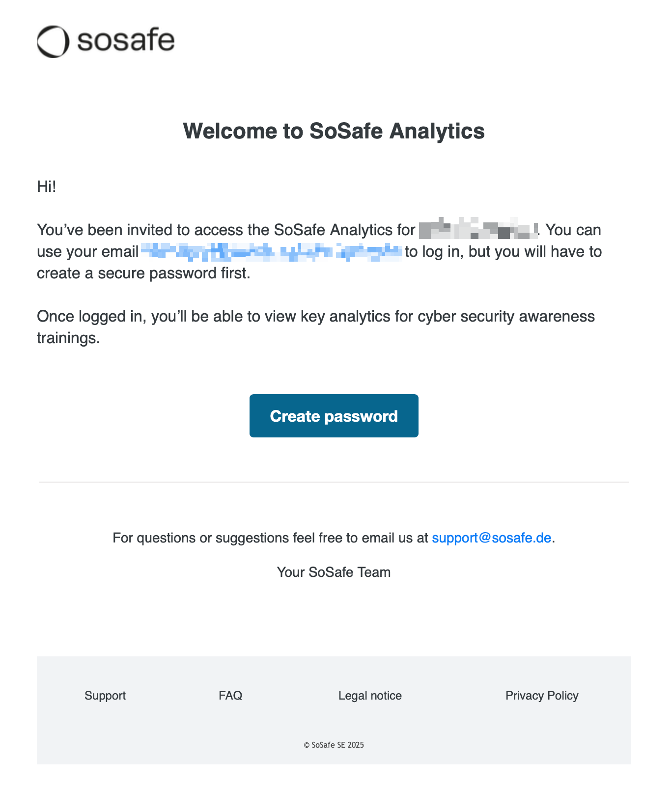Click the 'For questions or suggestions' text
The height and width of the screenshot is (812, 672).
tap(270, 538)
